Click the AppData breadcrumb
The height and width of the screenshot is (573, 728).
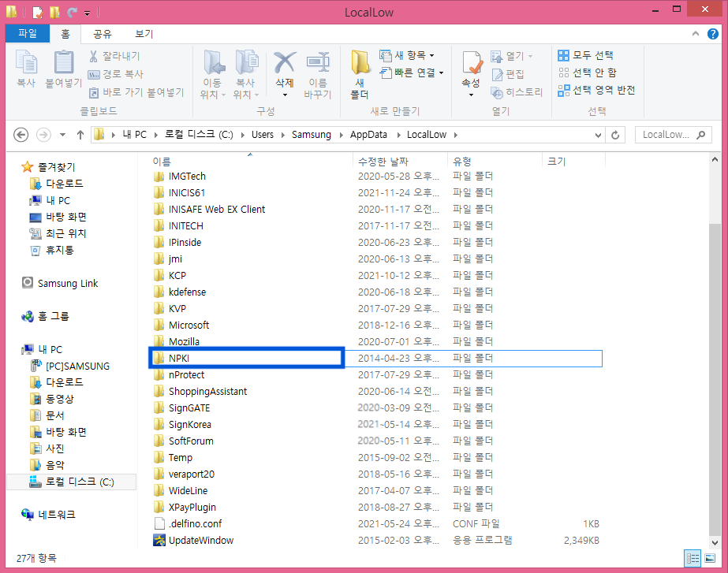pos(368,135)
